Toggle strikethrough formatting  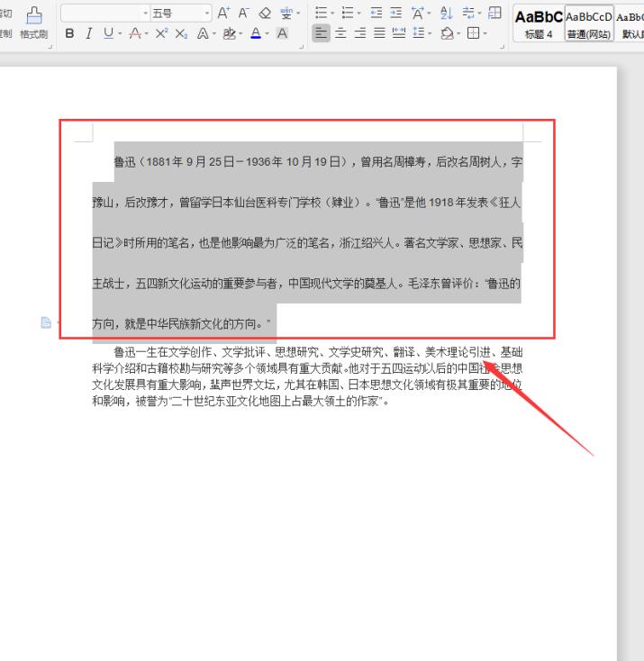pyautogui.click(x=135, y=33)
